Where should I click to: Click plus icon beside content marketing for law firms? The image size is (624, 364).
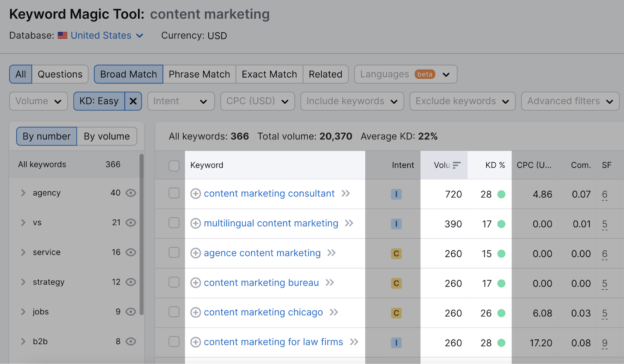(195, 342)
